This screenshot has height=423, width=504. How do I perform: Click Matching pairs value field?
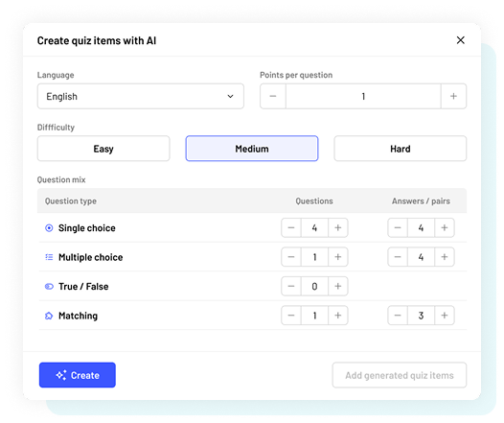(421, 316)
